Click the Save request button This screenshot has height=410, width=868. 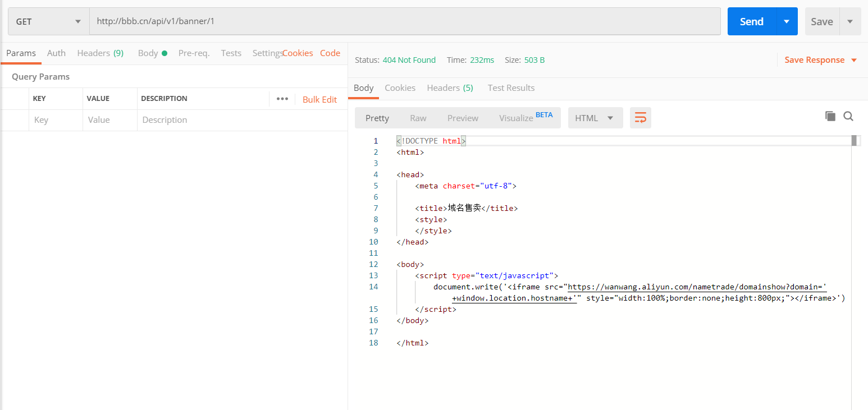click(822, 21)
